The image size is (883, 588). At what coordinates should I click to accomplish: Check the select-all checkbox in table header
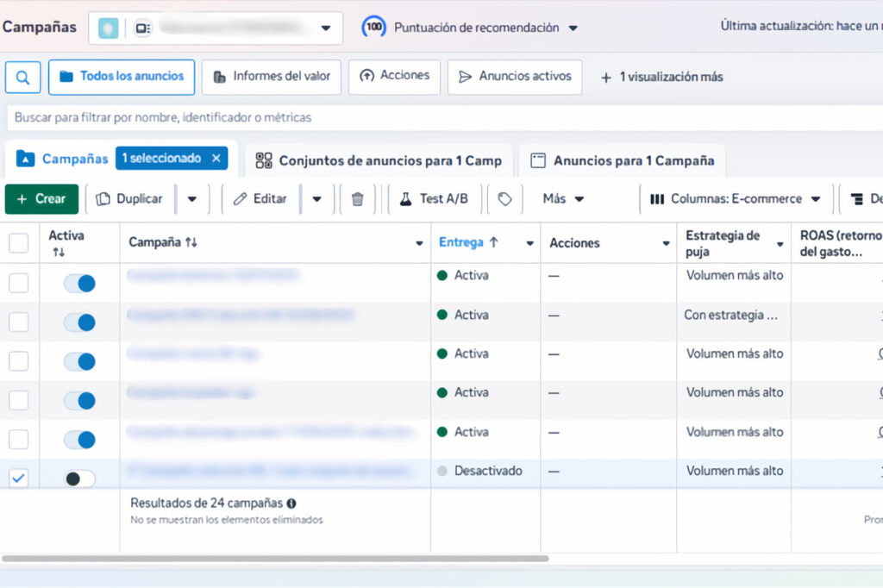(x=18, y=243)
